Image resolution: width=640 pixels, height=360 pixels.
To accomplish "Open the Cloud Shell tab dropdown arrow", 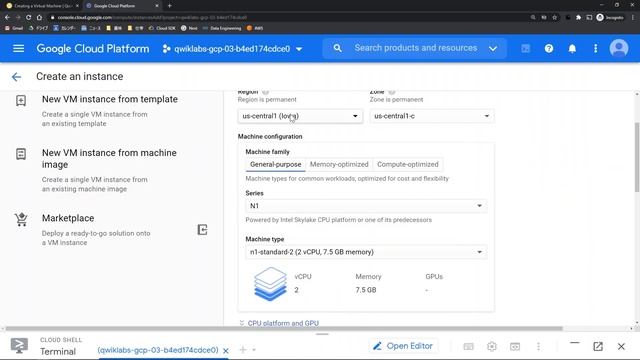I will (x=254, y=350).
